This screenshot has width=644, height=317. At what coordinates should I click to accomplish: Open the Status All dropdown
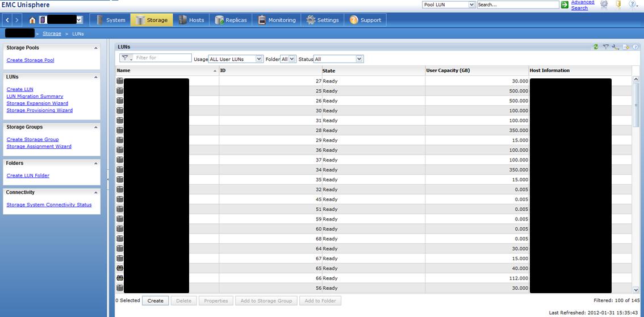click(x=338, y=59)
